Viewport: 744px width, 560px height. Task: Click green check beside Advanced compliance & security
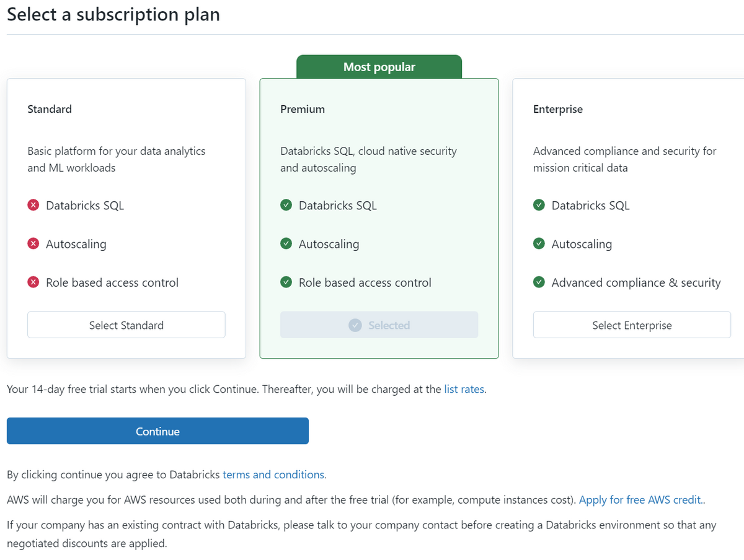coord(539,282)
